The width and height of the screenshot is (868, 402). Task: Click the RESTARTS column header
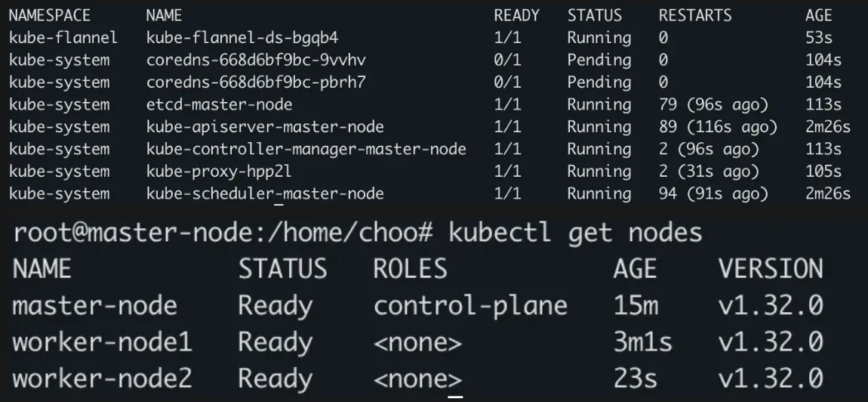pyautogui.click(x=695, y=16)
